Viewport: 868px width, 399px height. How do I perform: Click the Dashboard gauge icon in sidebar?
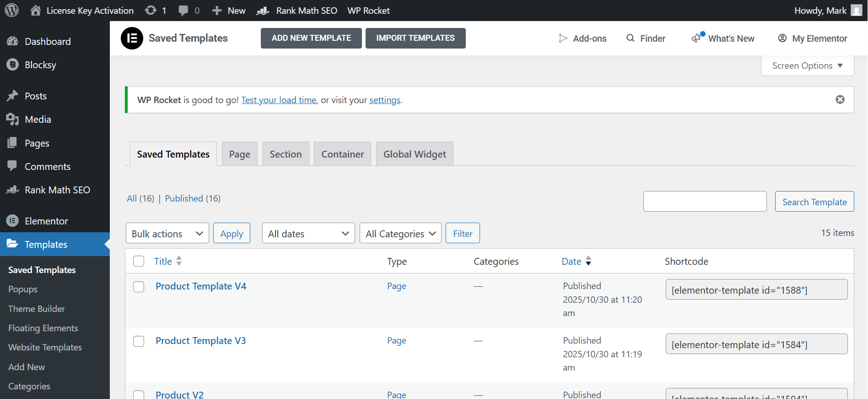pyautogui.click(x=12, y=41)
